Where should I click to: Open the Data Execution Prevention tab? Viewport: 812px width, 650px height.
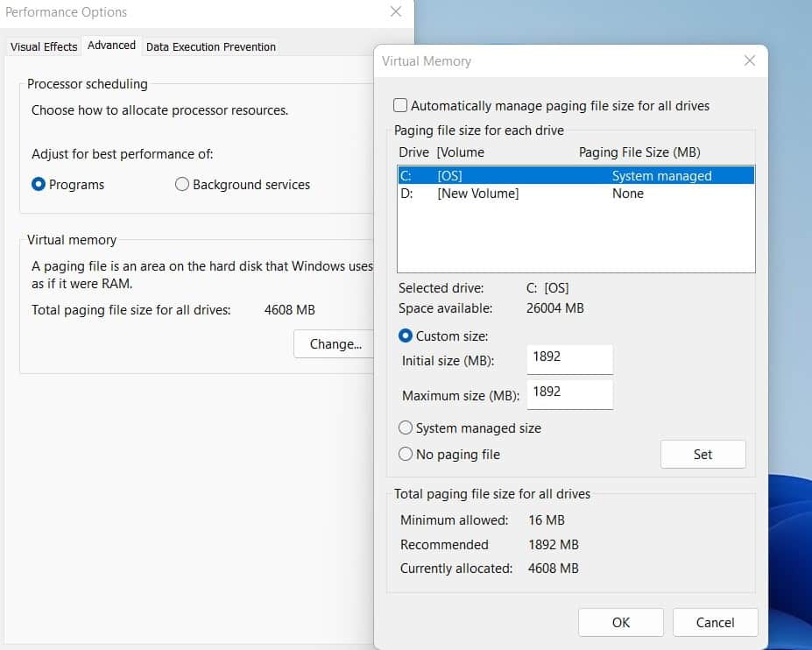click(210, 46)
